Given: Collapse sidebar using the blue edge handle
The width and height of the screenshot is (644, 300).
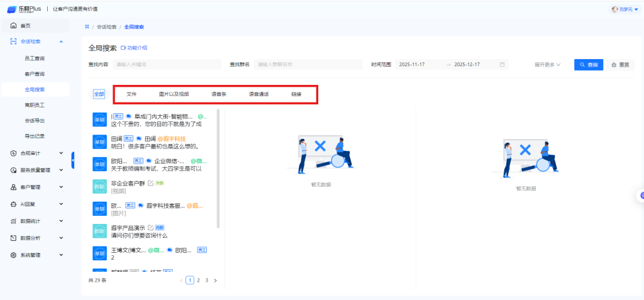Looking at the screenshot, I should coord(73,160).
